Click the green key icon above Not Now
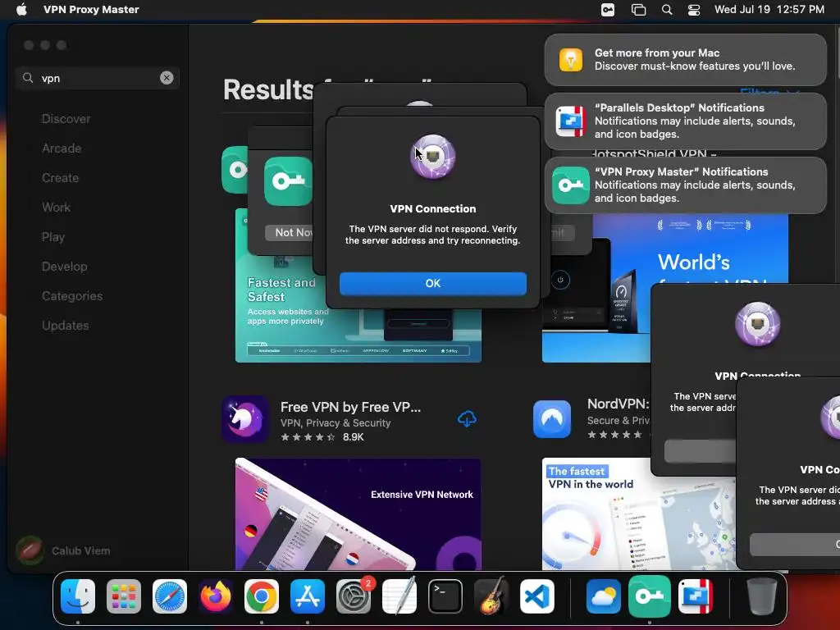This screenshot has height=630, width=840. pyautogui.click(x=288, y=181)
